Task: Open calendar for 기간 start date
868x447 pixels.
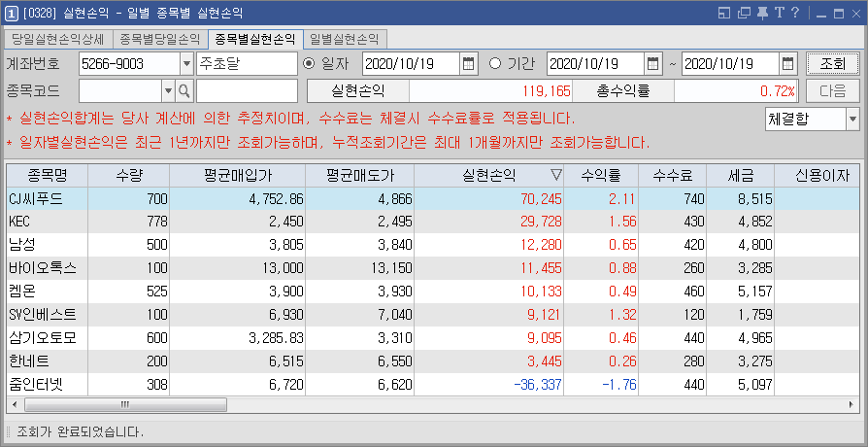Action: tap(652, 64)
